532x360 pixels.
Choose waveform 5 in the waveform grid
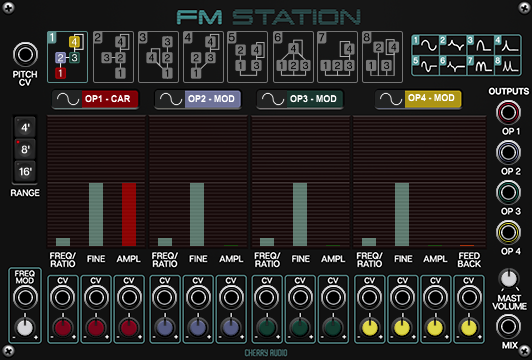[425, 65]
